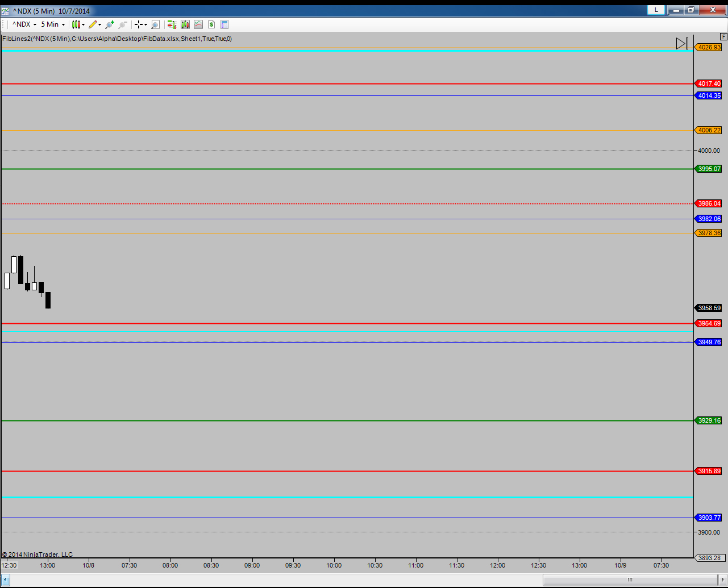Click the orange 3978.36 price marker
728x588 pixels.
pyautogui.click(x=708, y=233)
